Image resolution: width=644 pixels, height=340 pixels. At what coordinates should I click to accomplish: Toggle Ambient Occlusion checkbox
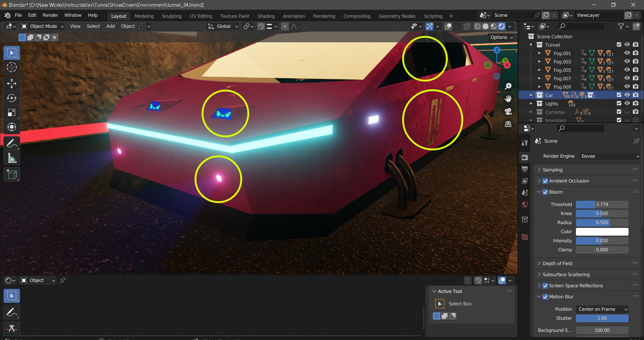pyautogui.click(x=545, y=181)
